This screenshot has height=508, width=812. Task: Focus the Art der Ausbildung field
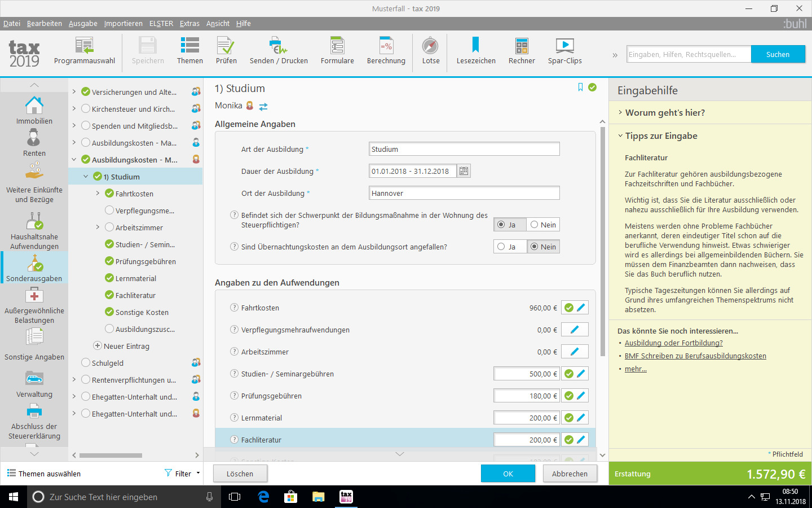[464, 149]
